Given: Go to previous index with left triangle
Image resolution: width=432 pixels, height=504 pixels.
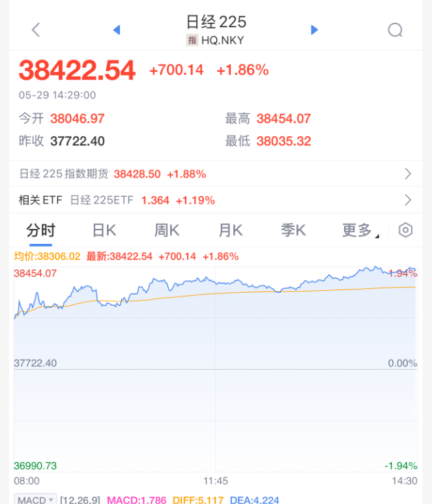Looking at the screenshot, I should (117, 29).
